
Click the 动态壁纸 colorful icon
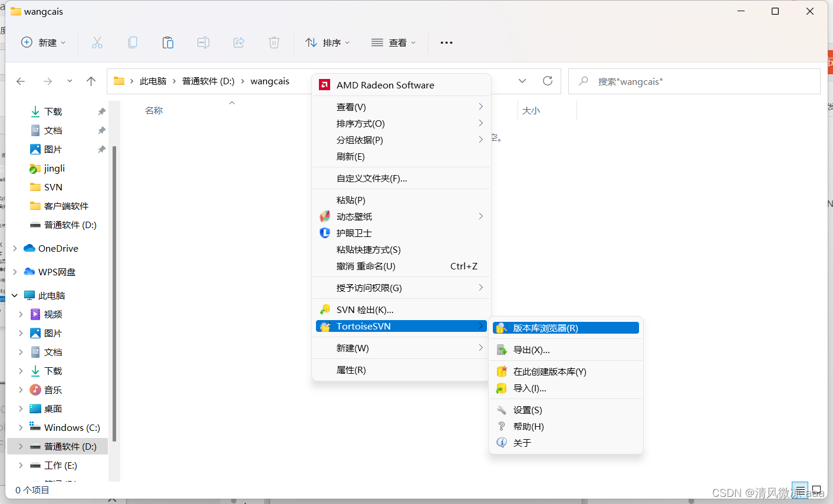coord(324,216)
